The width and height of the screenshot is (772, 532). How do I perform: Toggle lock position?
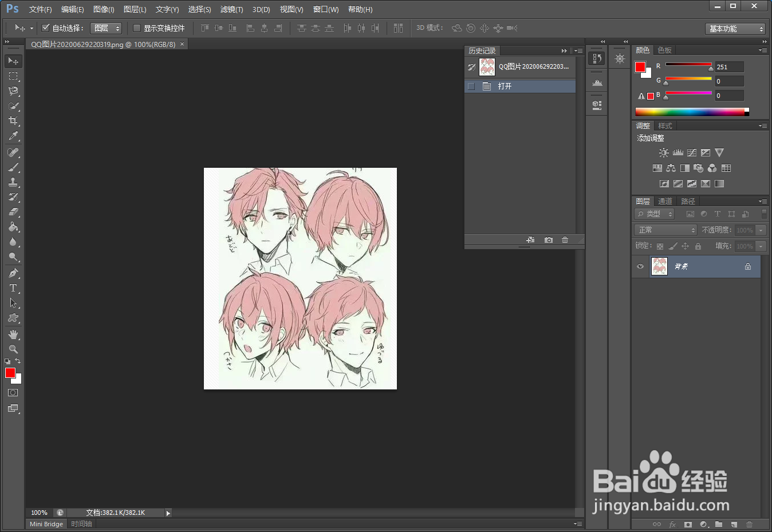point(685,246)
